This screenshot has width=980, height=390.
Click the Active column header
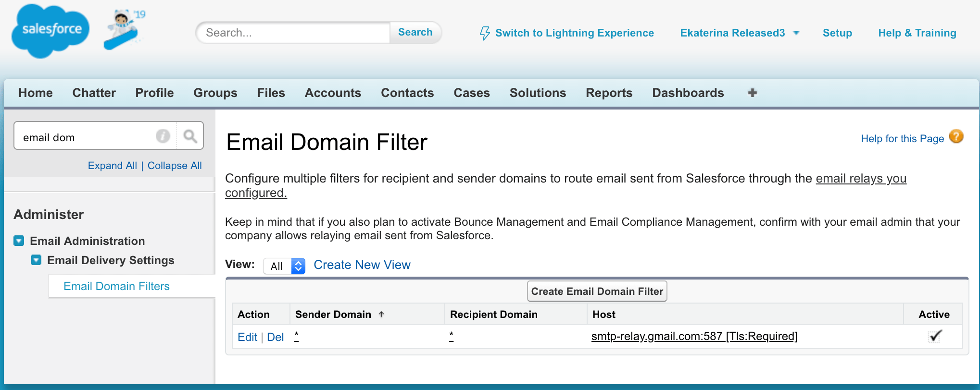(x=934, y=314)
